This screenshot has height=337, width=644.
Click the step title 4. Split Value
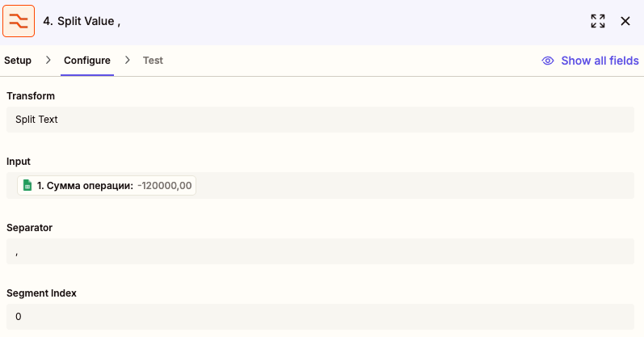(x=82, y=21)
